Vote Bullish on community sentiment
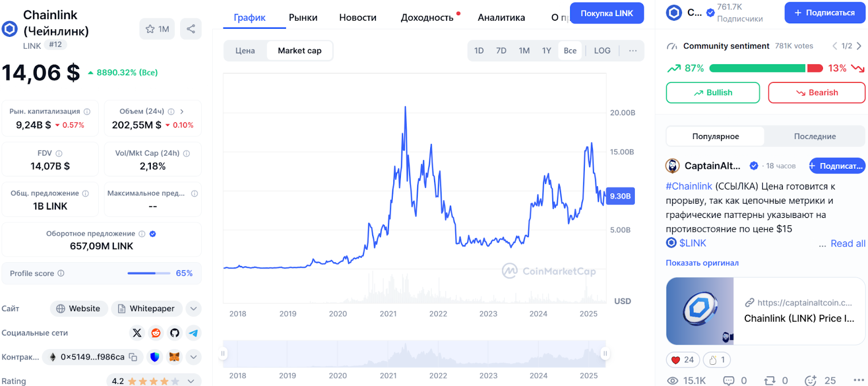The width and height of the screenshot is (868, 386). click(x=713, y=93)
